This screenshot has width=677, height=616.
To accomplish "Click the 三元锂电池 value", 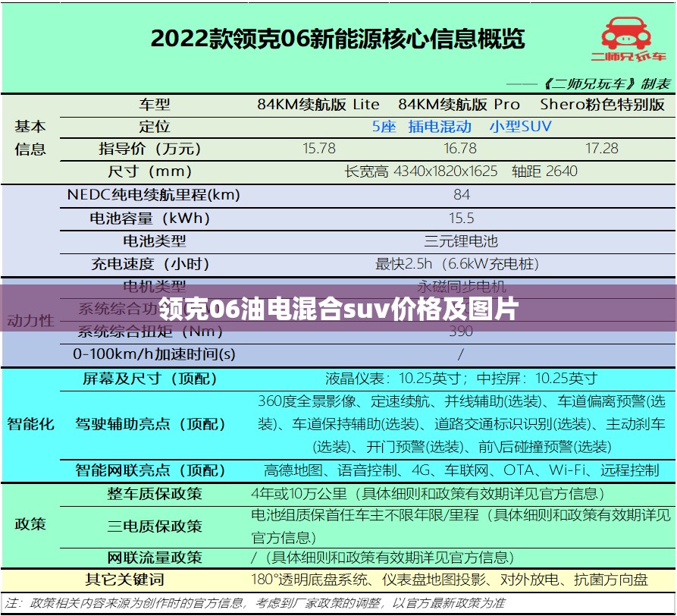I will coord(461,241).
